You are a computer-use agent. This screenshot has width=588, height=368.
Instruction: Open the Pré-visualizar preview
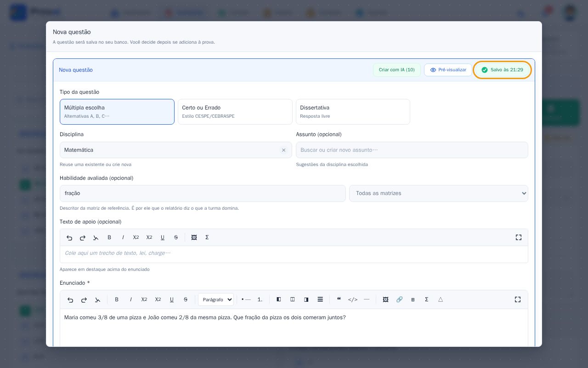[x=448, y=70]
